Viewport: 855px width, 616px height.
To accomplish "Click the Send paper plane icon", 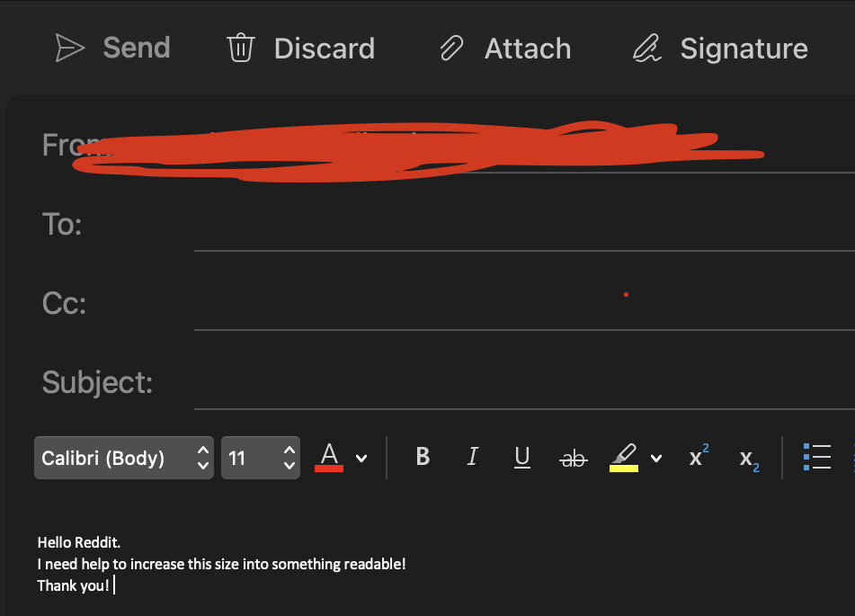I will pyautogui.click(x=70, y=48).
